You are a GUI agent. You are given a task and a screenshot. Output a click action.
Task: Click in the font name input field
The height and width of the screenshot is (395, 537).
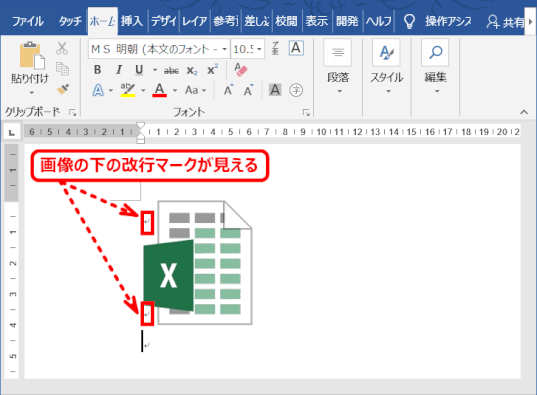click(154, 49)
